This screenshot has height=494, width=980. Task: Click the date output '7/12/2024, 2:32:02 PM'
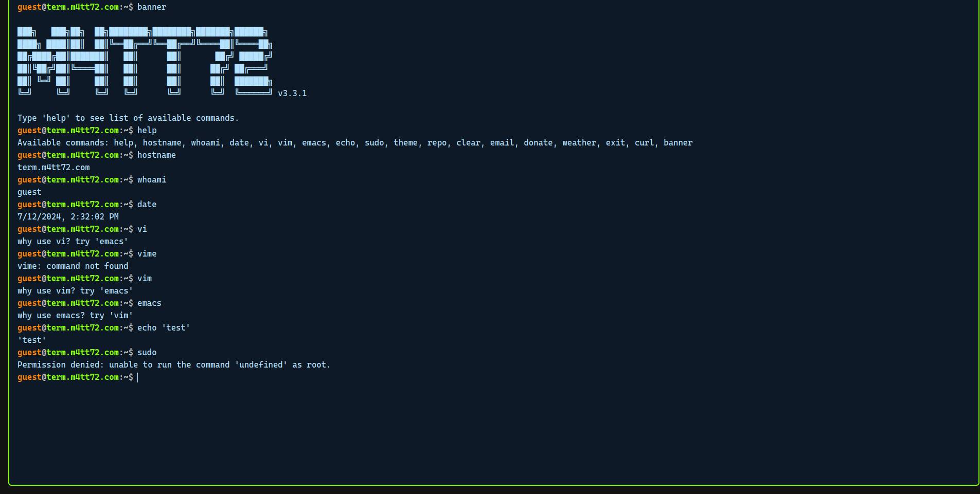(68, 217)
